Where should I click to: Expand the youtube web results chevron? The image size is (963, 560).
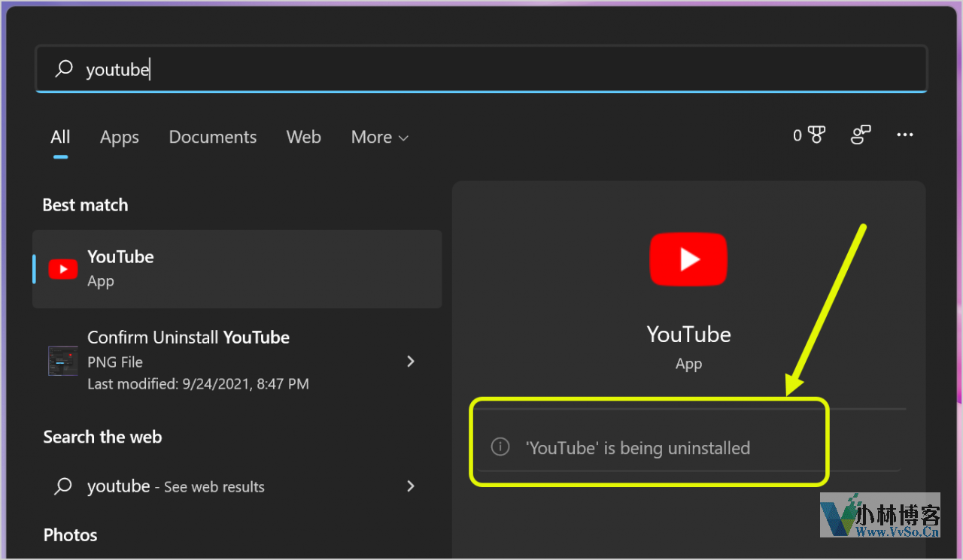pos(411,486)
